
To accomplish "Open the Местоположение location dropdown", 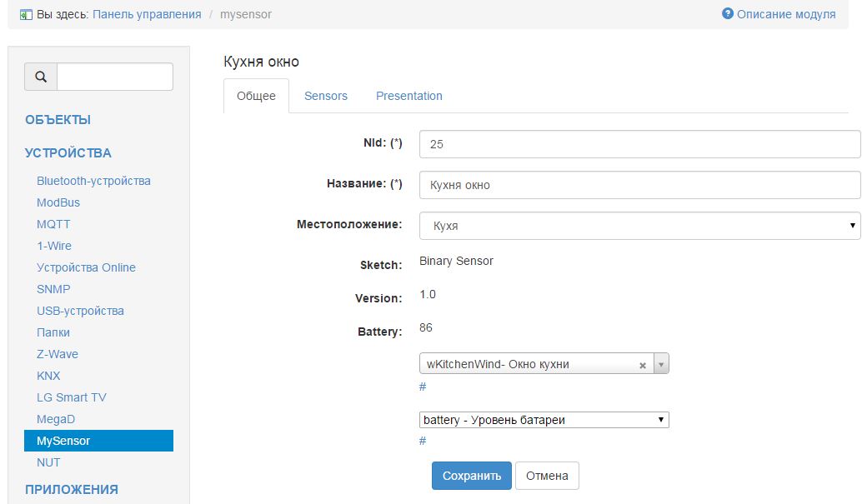I will [x=639, y=226].
